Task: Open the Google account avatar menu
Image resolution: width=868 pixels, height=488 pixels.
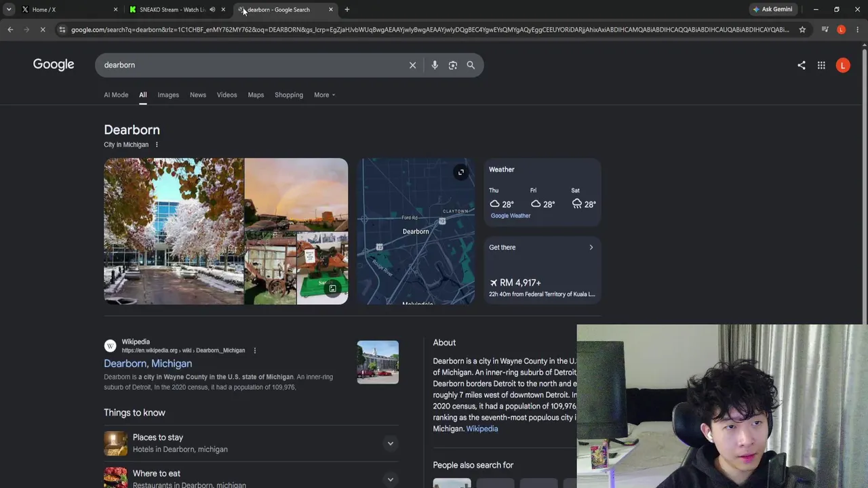Action: pos(843,65)
